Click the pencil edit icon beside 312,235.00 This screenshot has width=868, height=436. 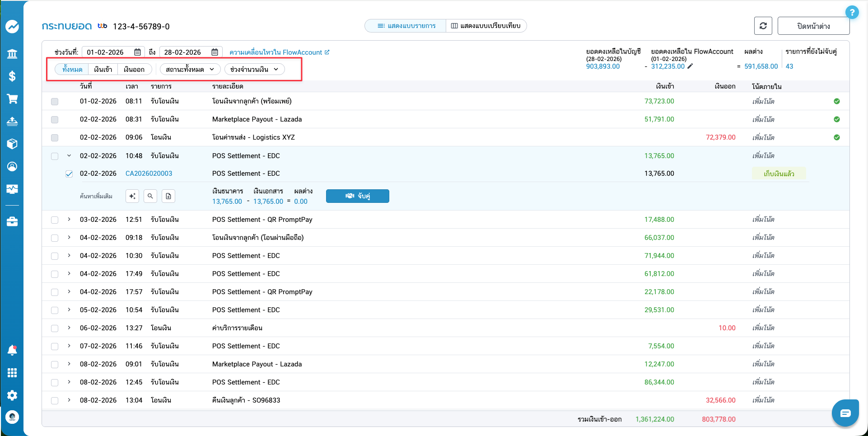tap(690, 66)
